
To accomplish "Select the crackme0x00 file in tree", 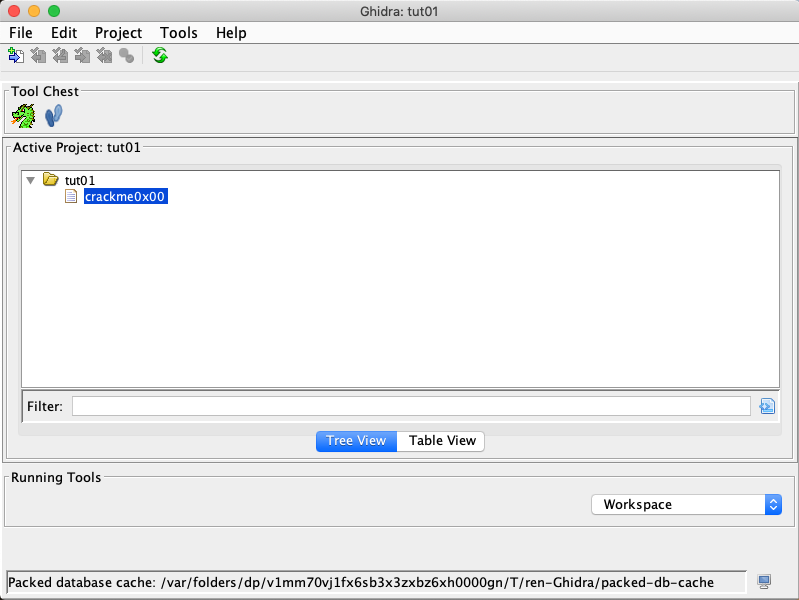I will [124, 197].
